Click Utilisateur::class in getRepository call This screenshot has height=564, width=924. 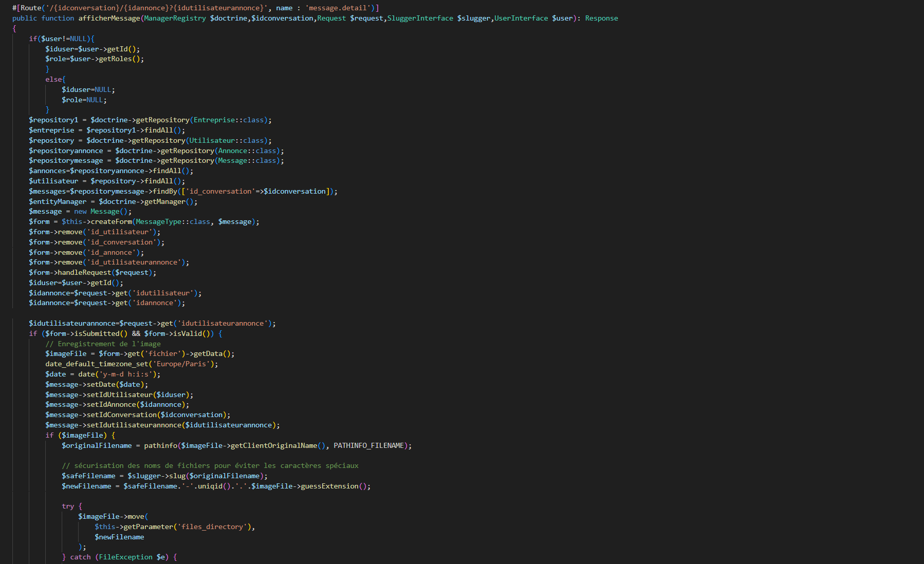(x=227, y=140)
